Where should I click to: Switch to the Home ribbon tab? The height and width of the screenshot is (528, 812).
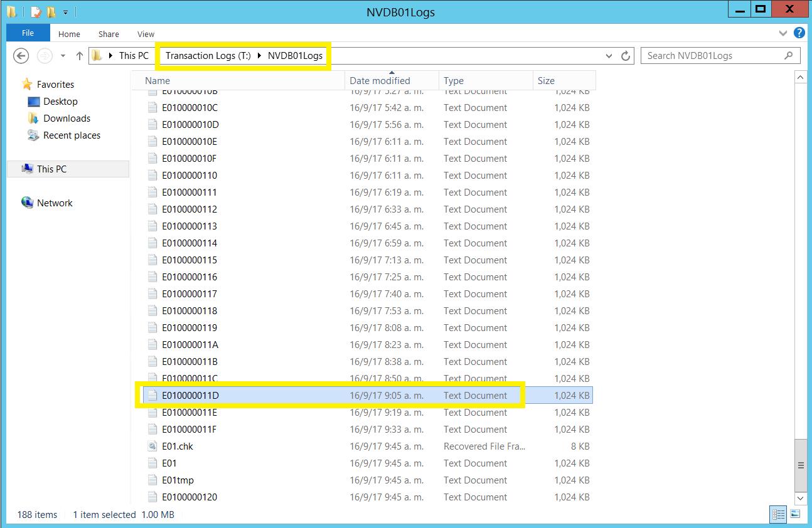point(69,34)
